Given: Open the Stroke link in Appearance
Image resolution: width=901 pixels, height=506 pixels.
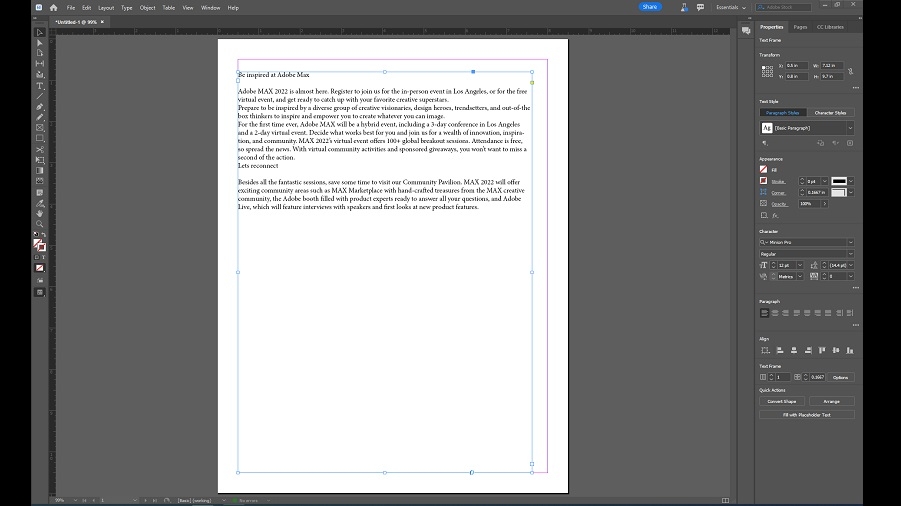Looking at the screenshot, I should coord(778,181).
